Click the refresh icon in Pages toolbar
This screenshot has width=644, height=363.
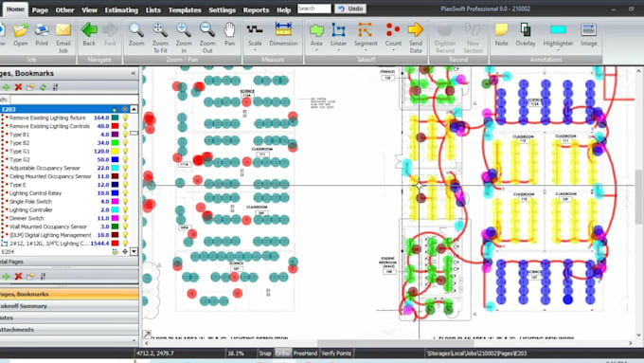click(x=43, y=87)
